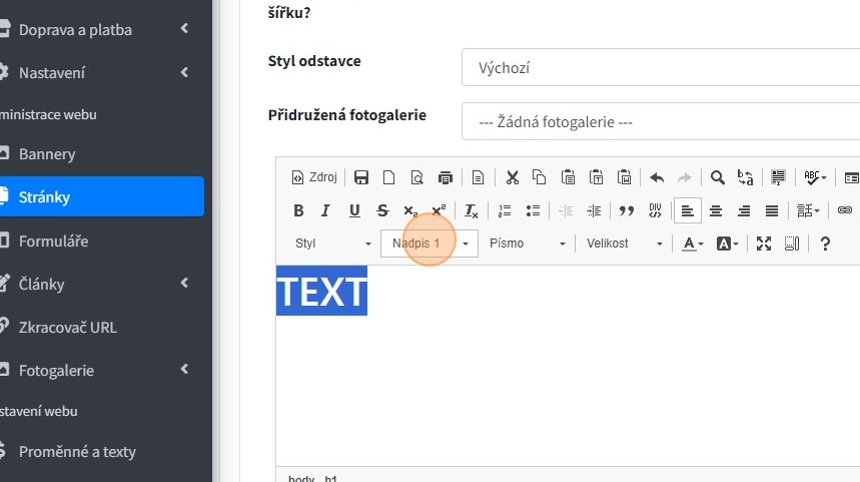Click the Bold formatting icon
The width and height of the screenshot is (860, 482).
pos(298,211)
